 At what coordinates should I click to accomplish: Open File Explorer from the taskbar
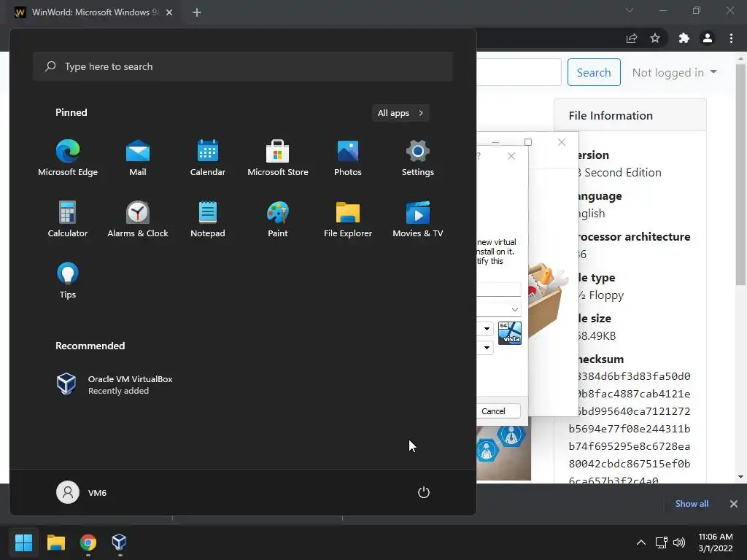(55, 542)
